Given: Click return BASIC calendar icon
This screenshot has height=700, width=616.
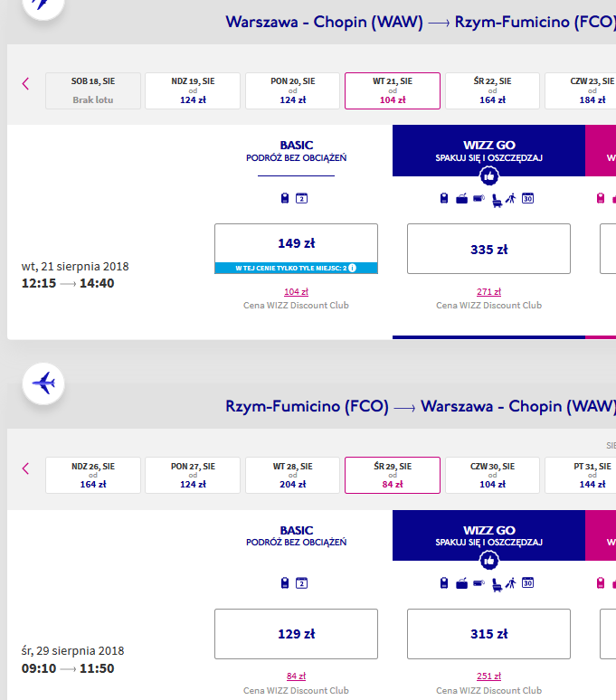Looking at the screenshot, I should 302,583.
